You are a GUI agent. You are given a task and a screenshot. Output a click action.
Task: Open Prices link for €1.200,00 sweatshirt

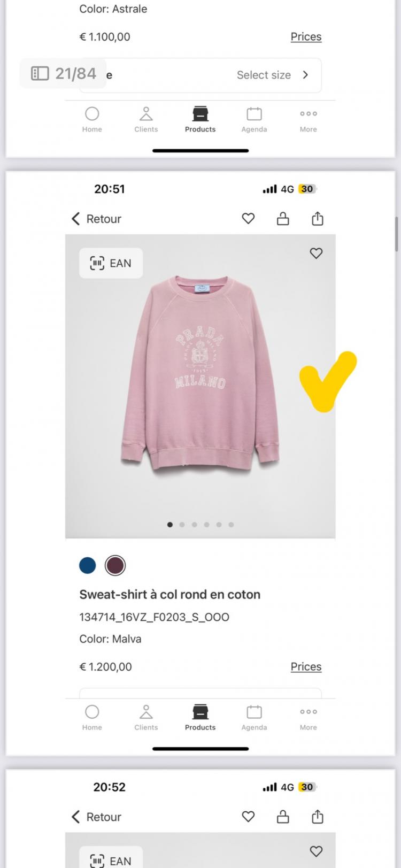pyautogui.click(x=306, y=666)
